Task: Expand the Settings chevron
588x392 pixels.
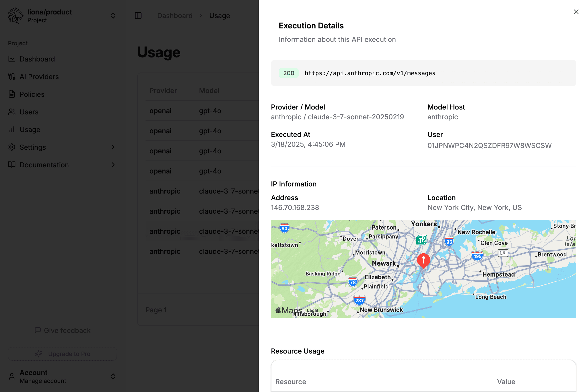Action: click(x=113, y=147)
